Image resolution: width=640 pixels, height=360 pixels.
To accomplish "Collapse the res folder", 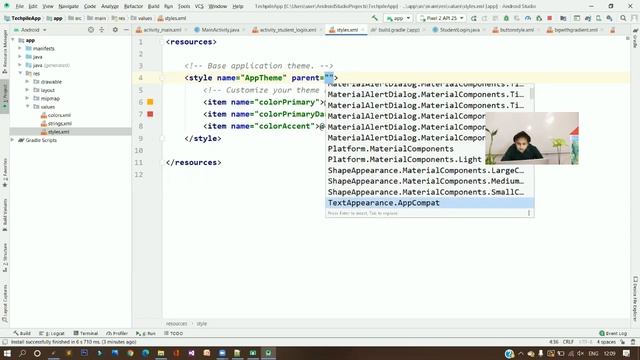I will 20,73.
